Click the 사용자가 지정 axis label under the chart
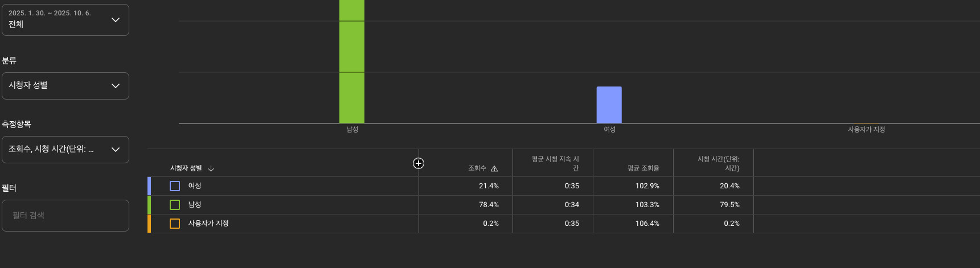 point(866,130)
